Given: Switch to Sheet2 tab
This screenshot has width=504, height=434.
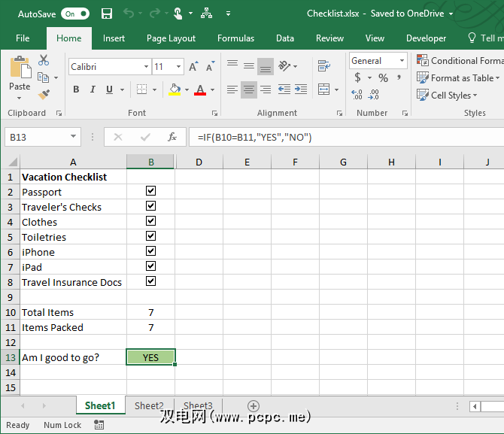Looking at the screenshot, I should tap(149, 406).
